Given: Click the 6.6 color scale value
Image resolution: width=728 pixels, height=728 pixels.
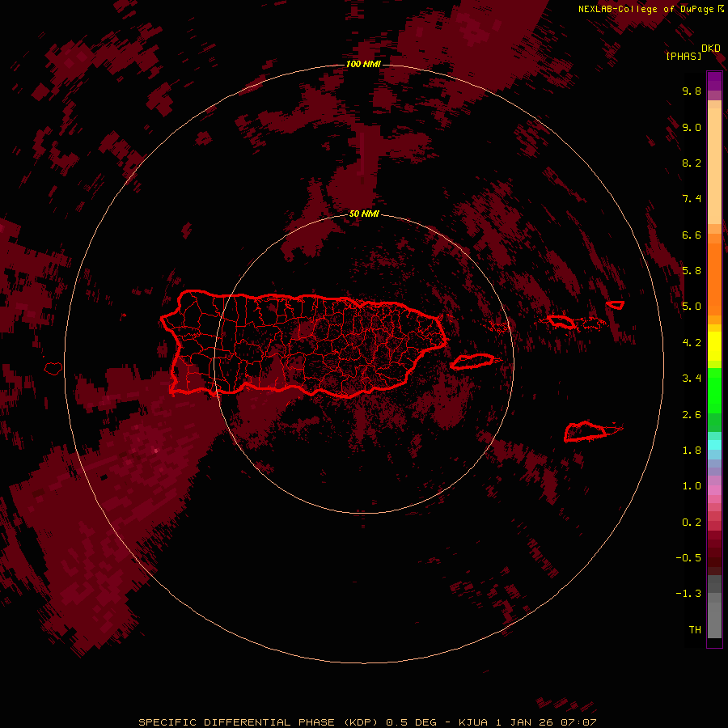Looking at the screenshot, I should pos(692,235).
